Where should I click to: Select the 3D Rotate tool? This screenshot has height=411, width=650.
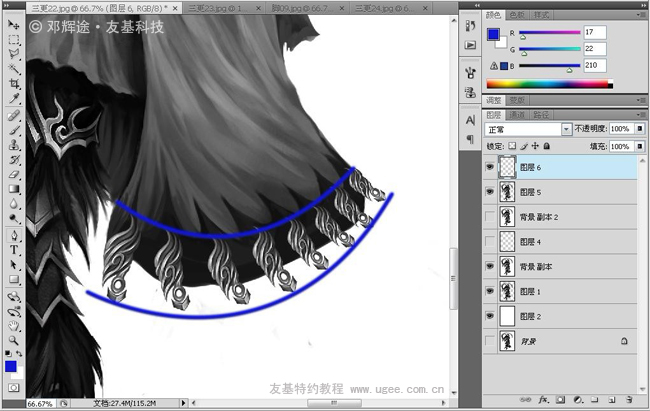13,297
